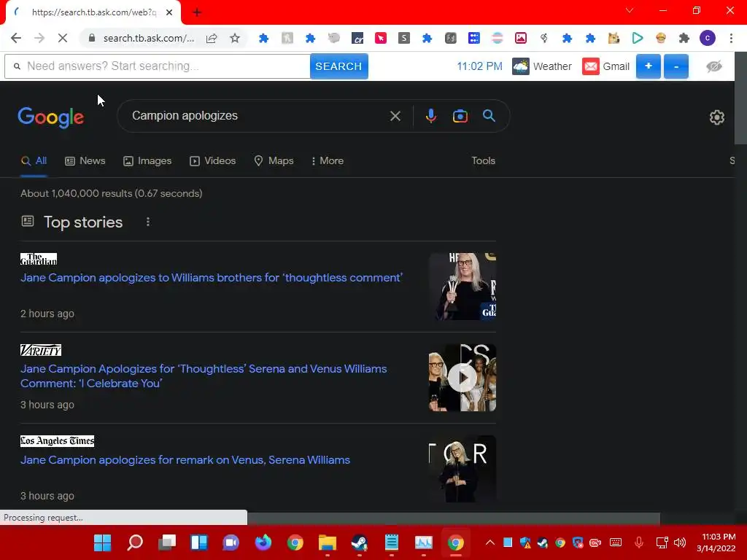Share this page from the address bar
Viewport: 747px width, 560px height.
click(x=212, y=38)
